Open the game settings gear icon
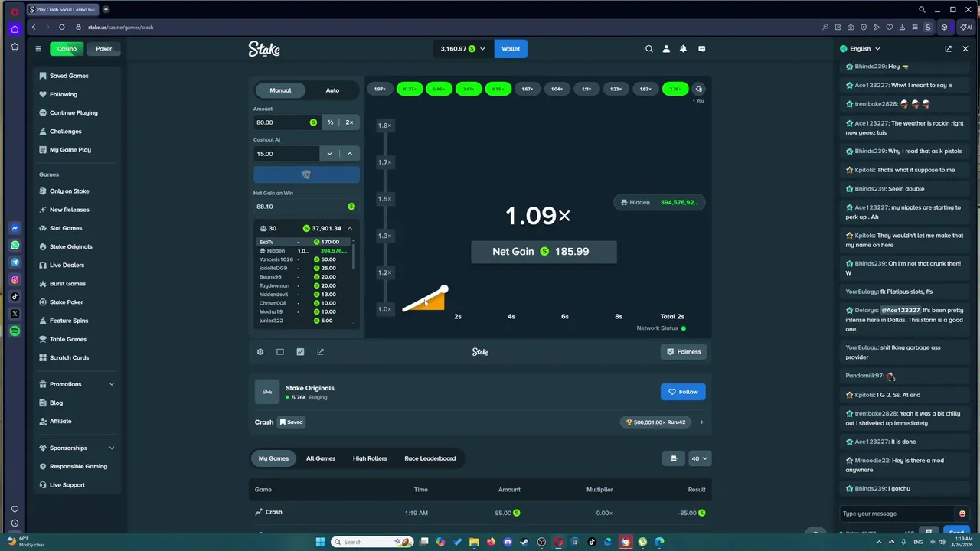 click(x=260, y=352)
